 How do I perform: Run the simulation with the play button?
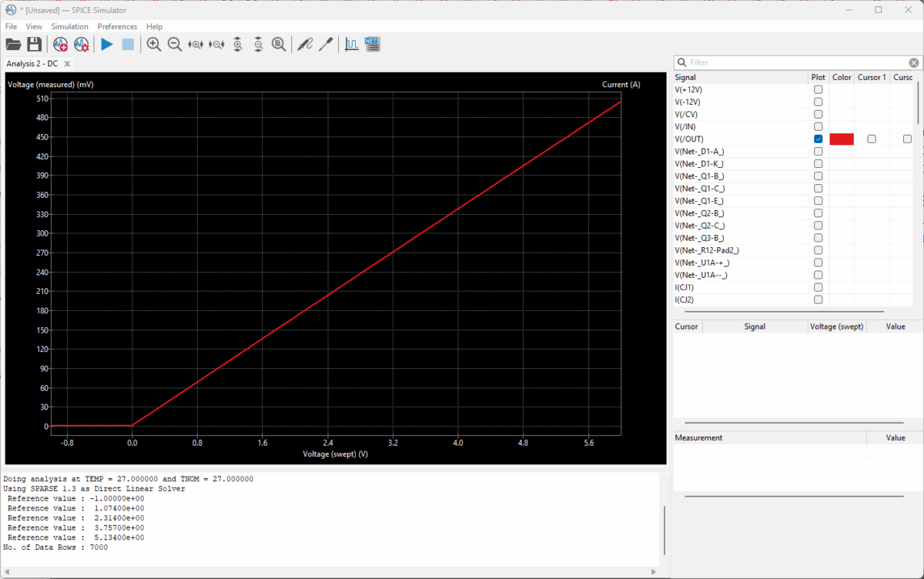(107, 45)
